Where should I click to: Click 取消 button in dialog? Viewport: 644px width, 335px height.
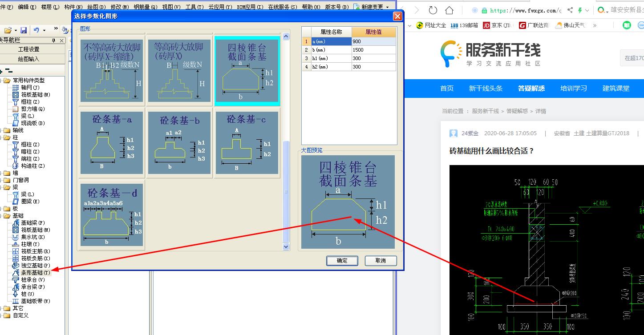381,261
